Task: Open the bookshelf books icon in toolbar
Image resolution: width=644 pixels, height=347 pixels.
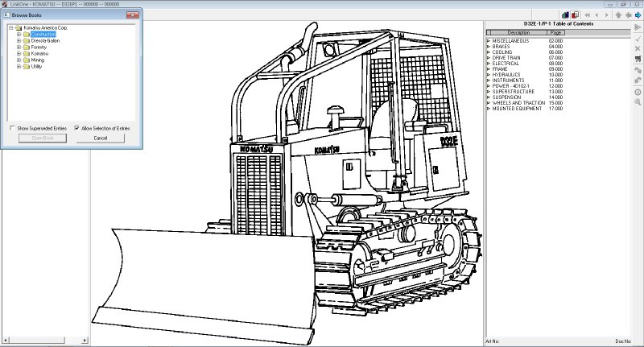Action: [x=566, y=15]
